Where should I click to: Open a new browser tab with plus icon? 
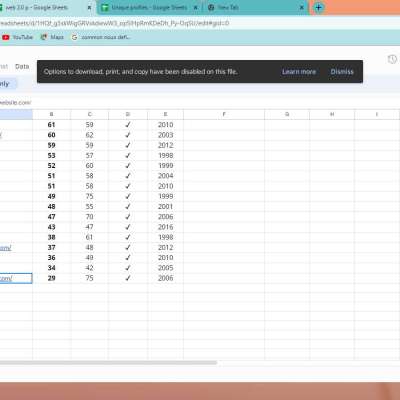(318, 7)
